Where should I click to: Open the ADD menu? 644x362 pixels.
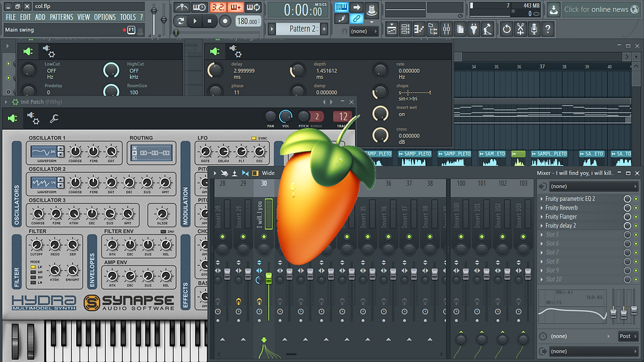(x=40, y=17)
